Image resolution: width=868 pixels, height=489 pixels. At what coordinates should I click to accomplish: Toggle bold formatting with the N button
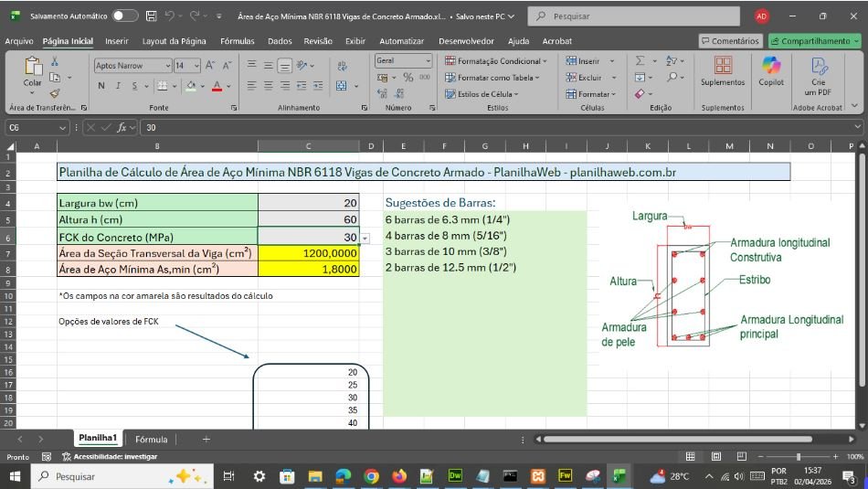click(101, 86)
